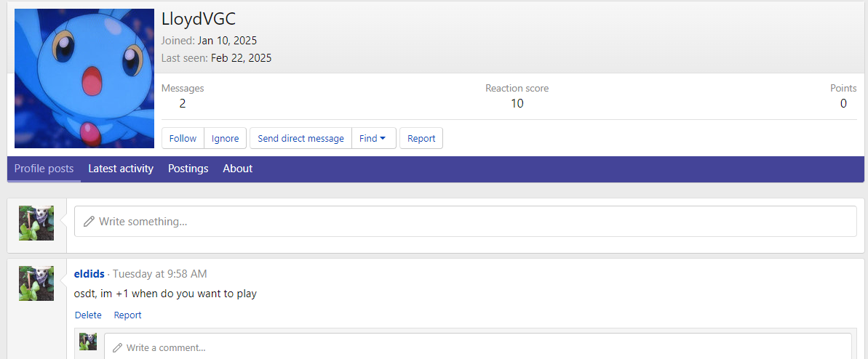Viewport: 868px width, 359px height.
Task: Click the Tuesday at 9:58 AM timestamp
Action: click(x=159, y=274)
